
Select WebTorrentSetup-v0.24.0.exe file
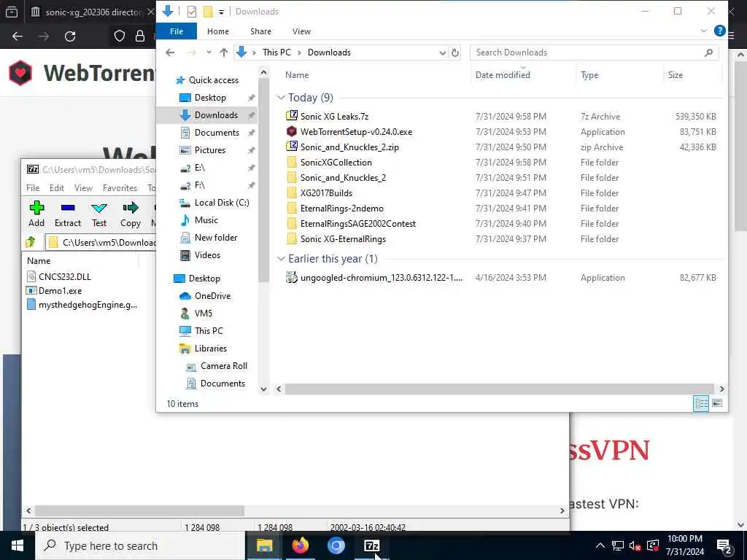click(x=356, y=132)
